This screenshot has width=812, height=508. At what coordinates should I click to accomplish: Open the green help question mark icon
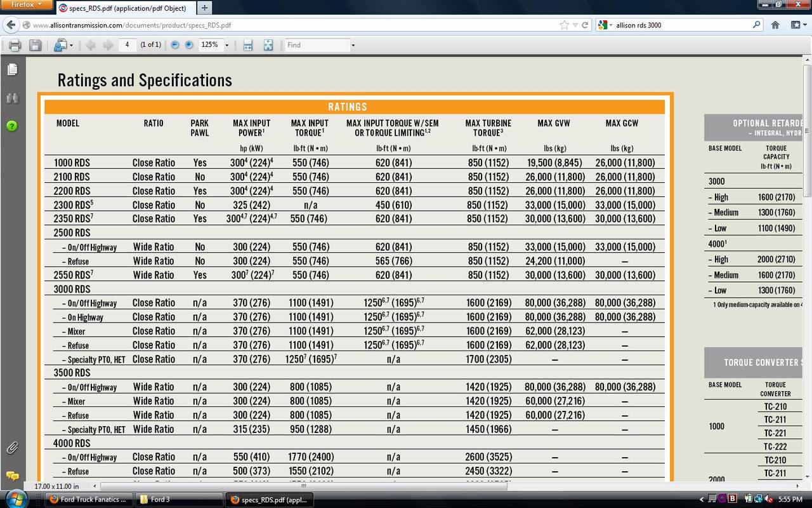[12, 126]
